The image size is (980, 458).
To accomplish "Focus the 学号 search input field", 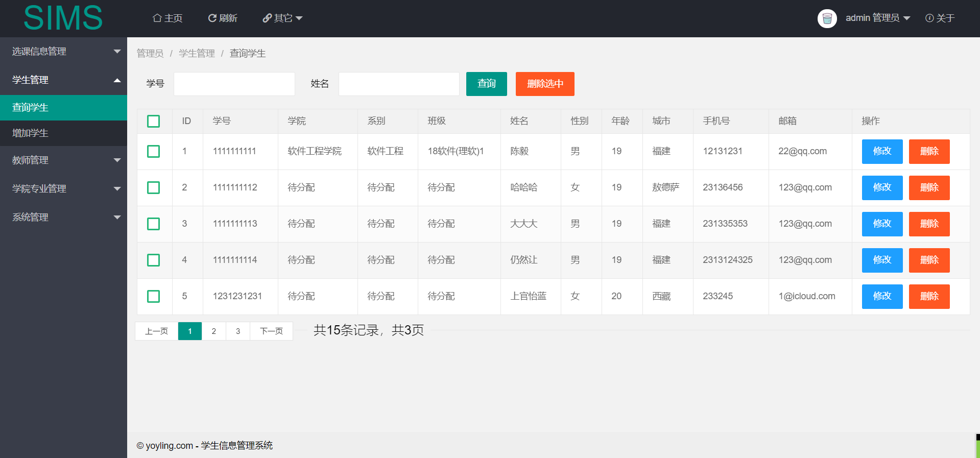I will [234, 84].
